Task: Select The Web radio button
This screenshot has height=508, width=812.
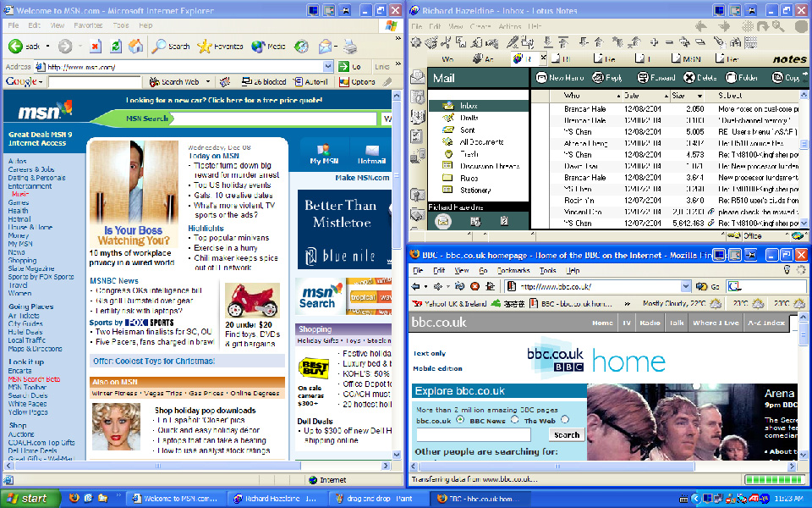Action: point(564,420)
